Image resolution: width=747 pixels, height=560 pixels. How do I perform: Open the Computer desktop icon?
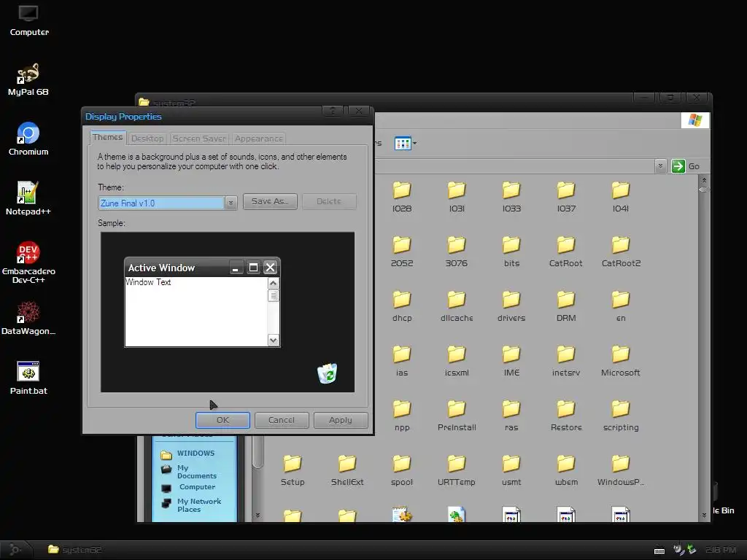click(x=28, y=21)
